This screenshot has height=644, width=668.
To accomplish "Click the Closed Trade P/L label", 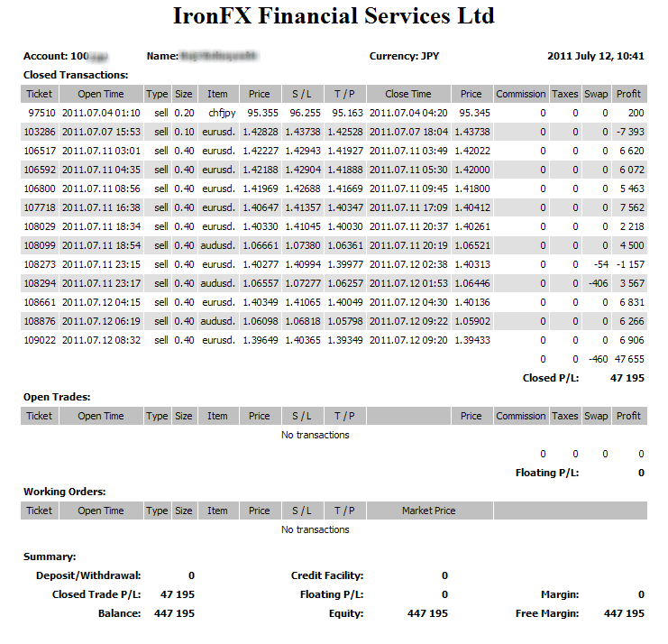I will [x=96, y=594].
